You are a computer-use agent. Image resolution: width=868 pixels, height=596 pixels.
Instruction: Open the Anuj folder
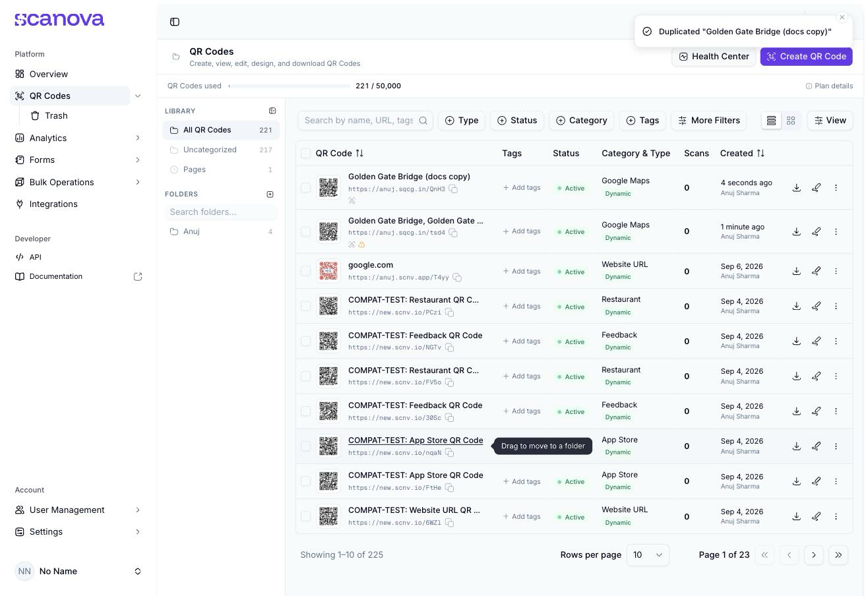[x=221, y=231]
